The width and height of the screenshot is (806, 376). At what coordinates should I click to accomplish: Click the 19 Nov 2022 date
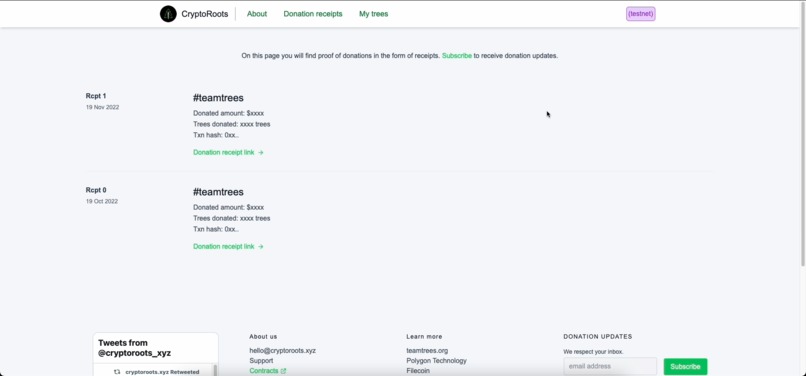click(102, 108)
